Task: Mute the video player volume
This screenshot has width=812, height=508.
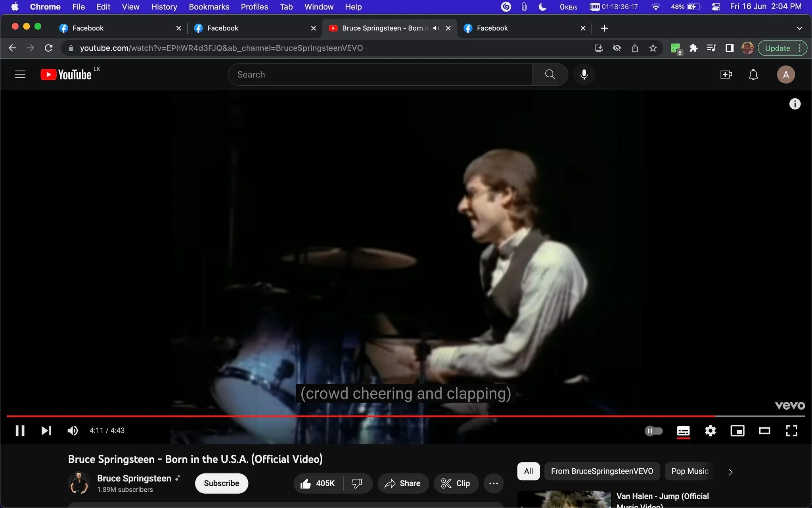Action: coord(73,431)
